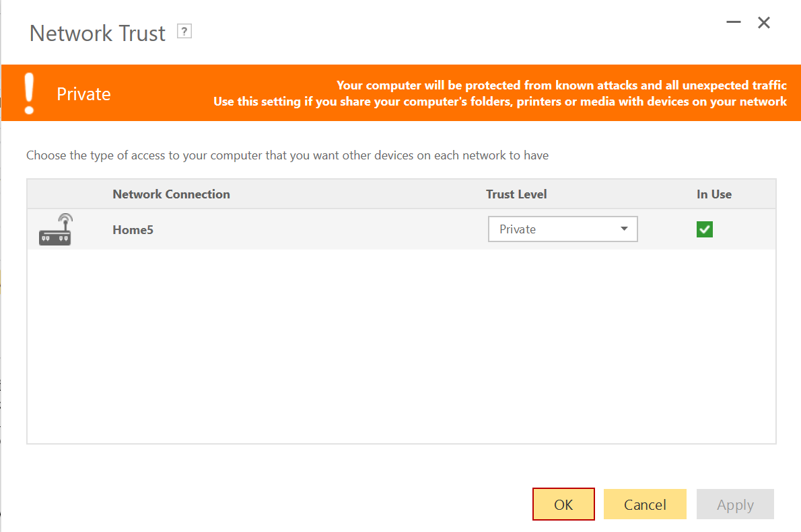
Task: Toggle the green In Use checkbox
Action: [705, 230]
